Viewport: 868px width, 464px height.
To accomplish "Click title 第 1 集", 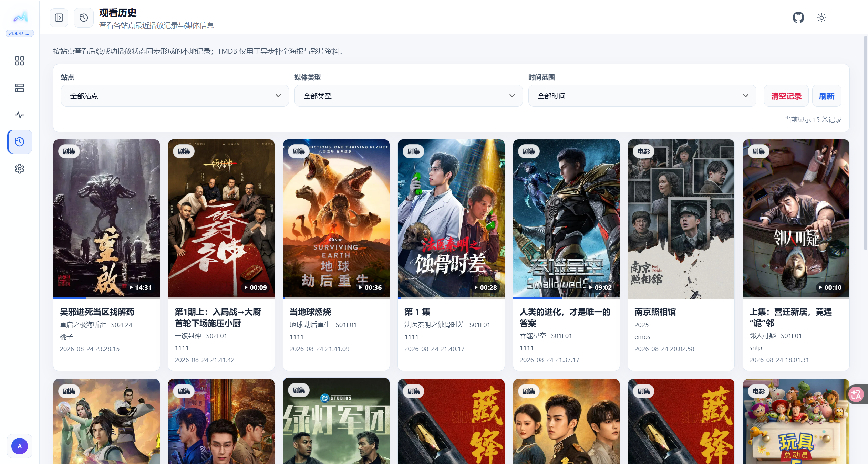I will pyautogui.click(x=417, y=312).
